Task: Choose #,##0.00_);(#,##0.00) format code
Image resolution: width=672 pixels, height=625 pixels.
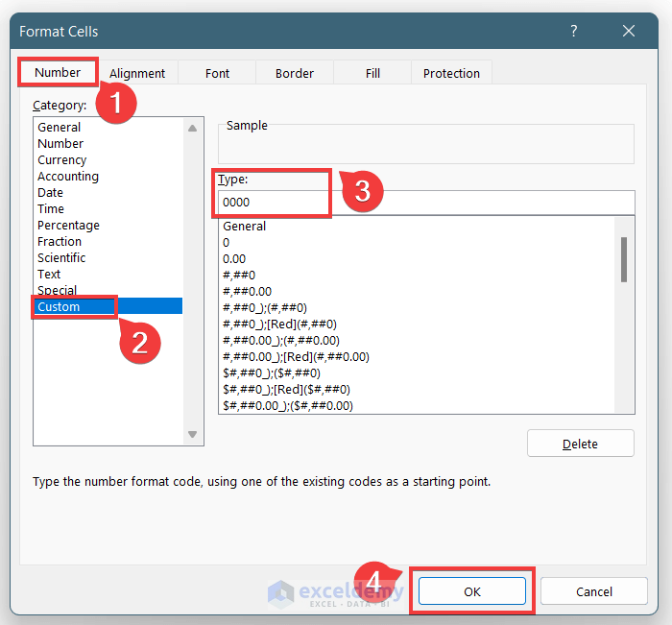Action: 417,341
